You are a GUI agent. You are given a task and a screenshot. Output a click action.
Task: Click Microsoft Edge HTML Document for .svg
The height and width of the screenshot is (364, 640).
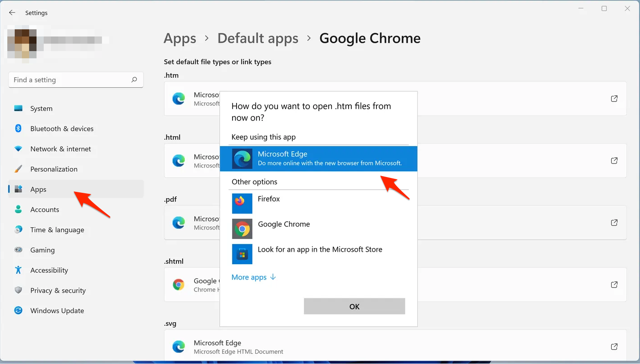(238, 351)
